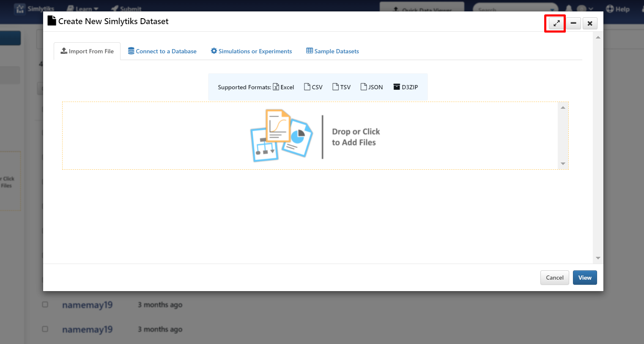This screenshot has height=344, width=644.
Task: Click 'Drop or Click to Add Files'
Action: click(356, 137)
